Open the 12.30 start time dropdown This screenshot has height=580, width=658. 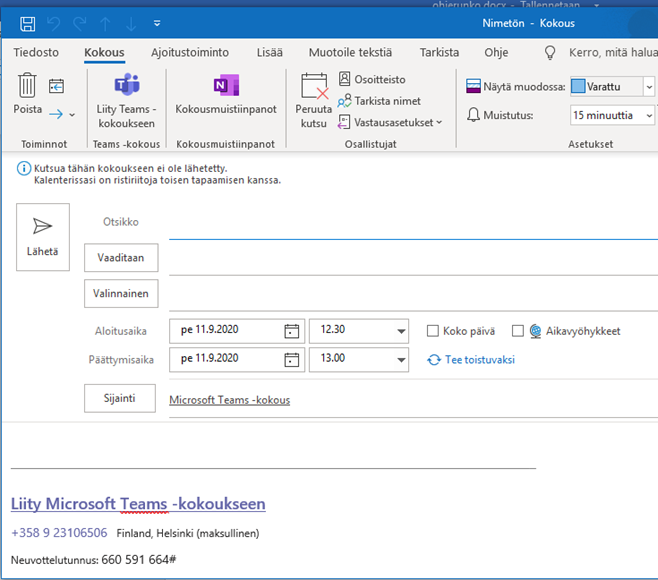tap(401, 331)
